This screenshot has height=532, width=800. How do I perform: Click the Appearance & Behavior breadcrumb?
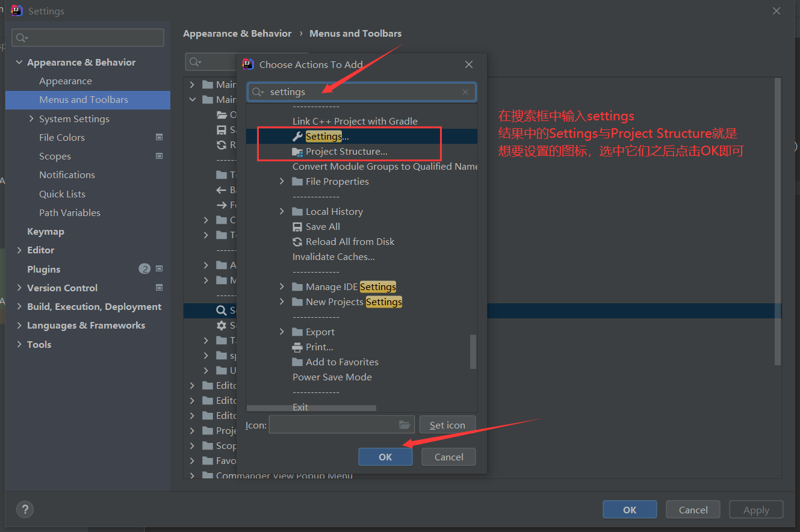tap(237, 34)
